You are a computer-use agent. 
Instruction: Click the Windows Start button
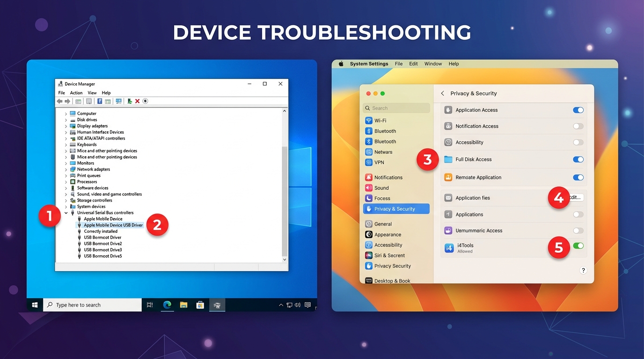click(35, 305)
